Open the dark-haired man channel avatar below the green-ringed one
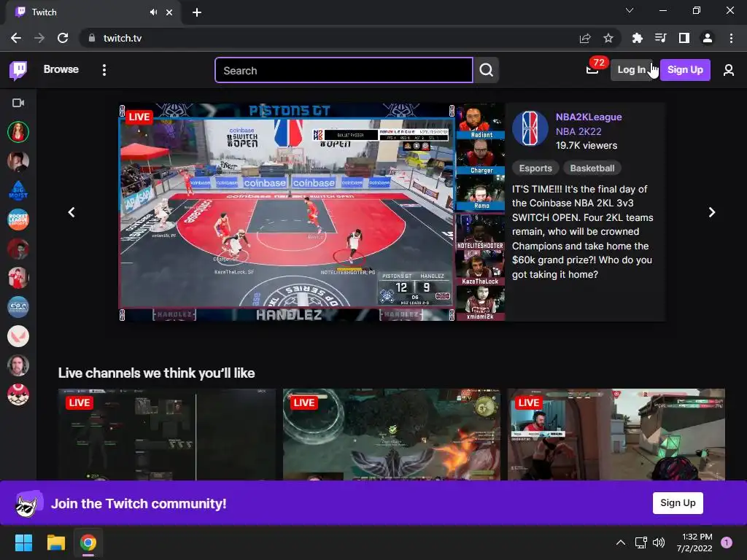This screenshot has width=747, height=560. point(18,161)
